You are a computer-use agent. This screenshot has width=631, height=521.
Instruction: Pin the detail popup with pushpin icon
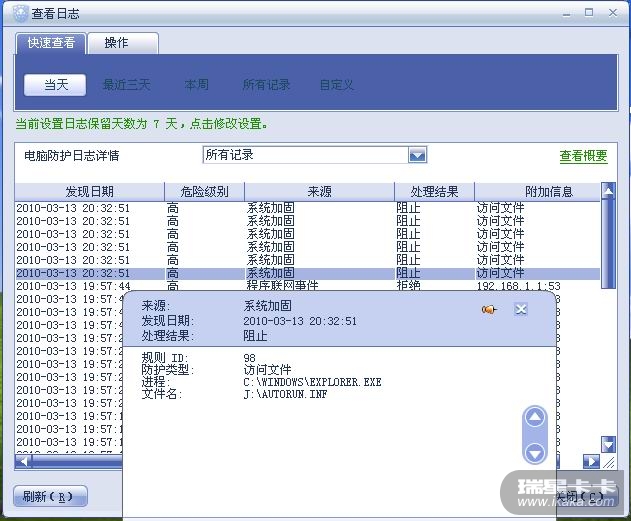489,309
